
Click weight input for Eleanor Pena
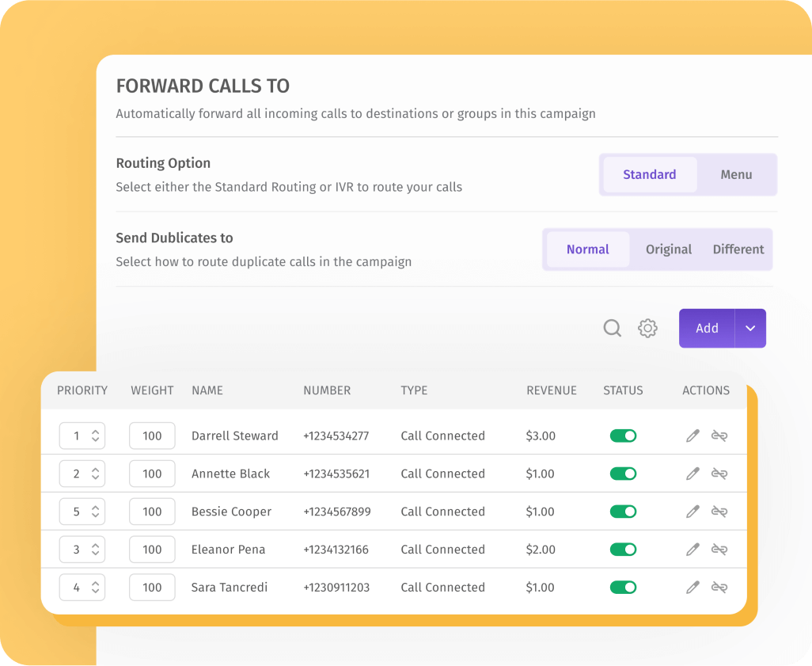(x=152, y=550)
